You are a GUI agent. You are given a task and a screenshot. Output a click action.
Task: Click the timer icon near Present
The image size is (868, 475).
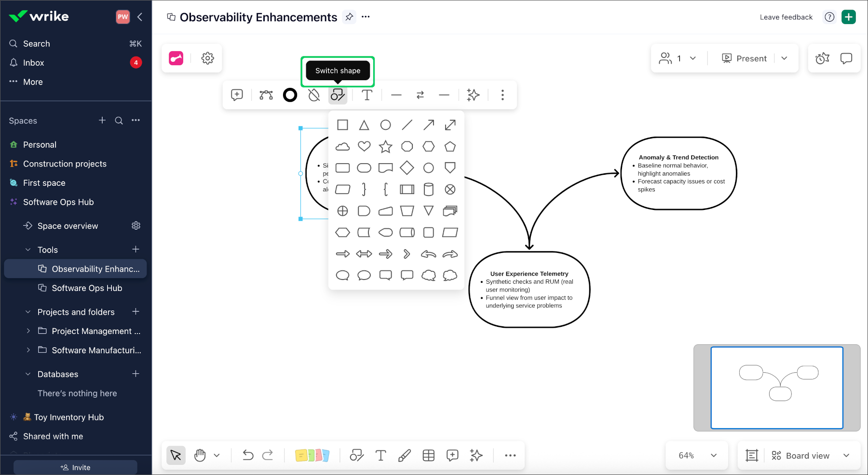pos(821,58)
